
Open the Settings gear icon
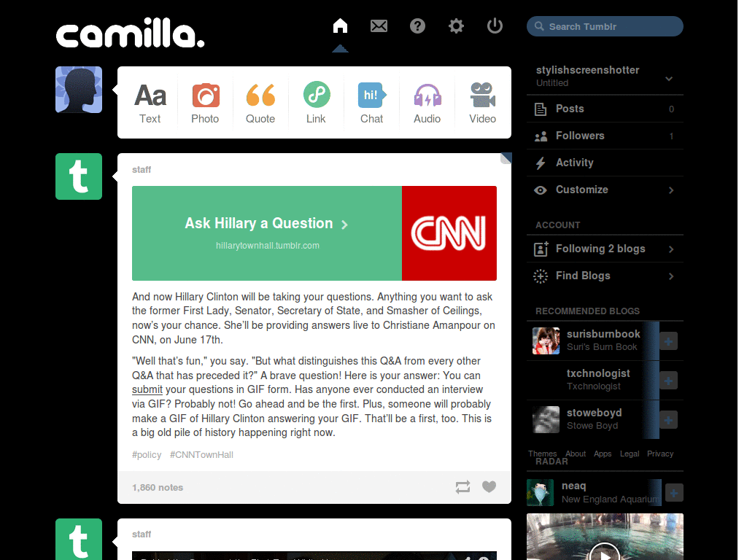[x=456, y=26]
